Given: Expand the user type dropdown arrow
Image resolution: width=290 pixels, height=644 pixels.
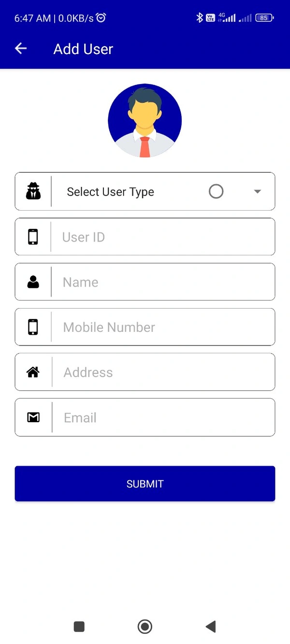Looking at the screenshot, I should 258,191.
